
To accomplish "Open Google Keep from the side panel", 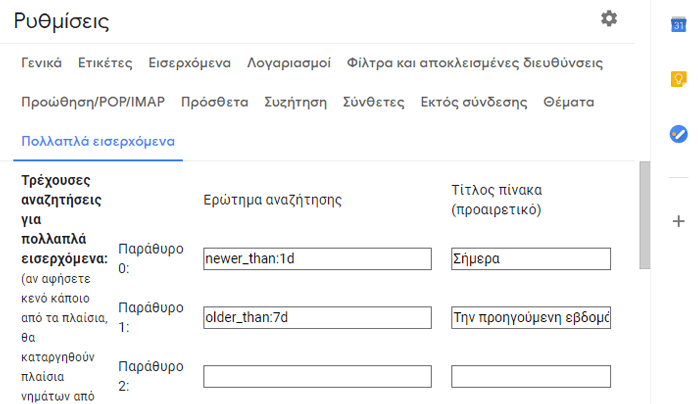I will coord(678,79).
